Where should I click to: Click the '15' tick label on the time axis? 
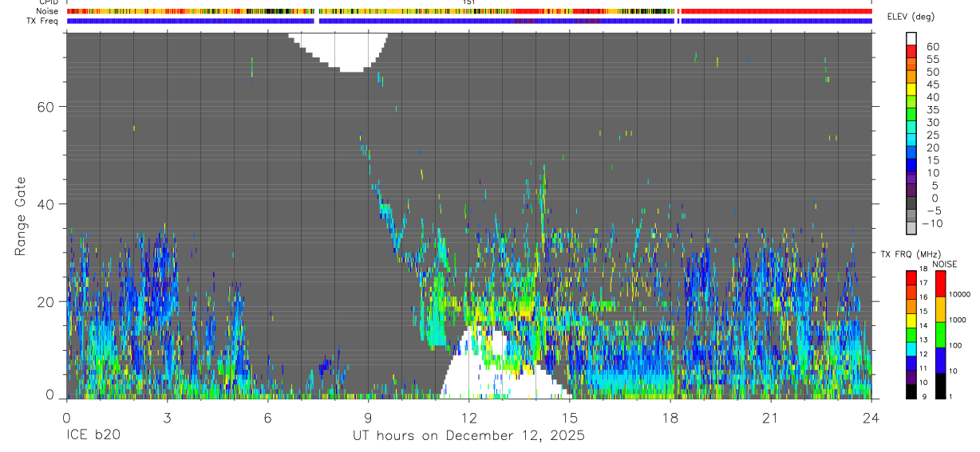tap(570, 418)
